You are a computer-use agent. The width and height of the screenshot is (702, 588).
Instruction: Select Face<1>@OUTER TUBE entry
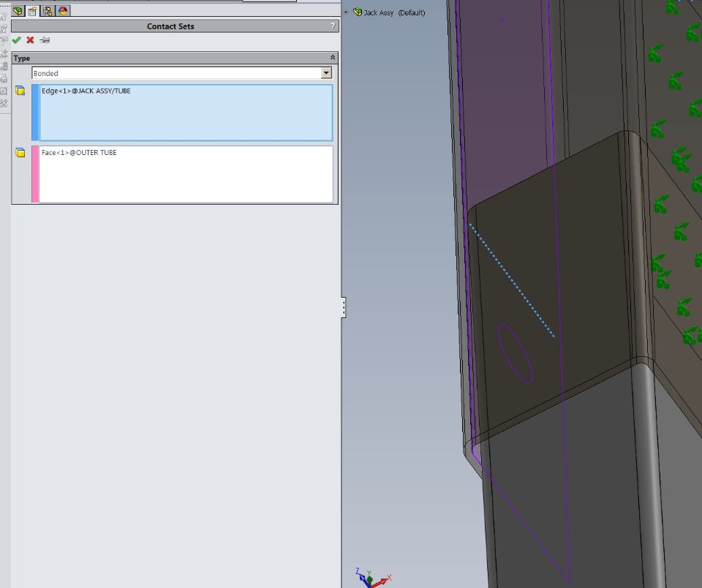[79, 153]
